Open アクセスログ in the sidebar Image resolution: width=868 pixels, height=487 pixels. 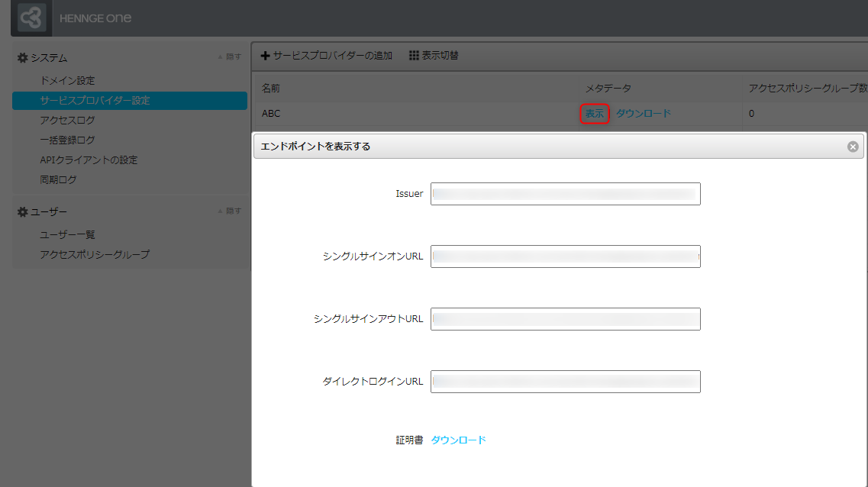(x=67, y=120)
